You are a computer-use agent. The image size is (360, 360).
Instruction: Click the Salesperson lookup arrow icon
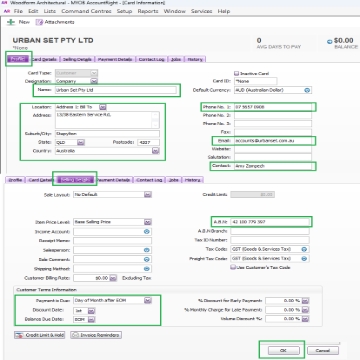[147, 250]
